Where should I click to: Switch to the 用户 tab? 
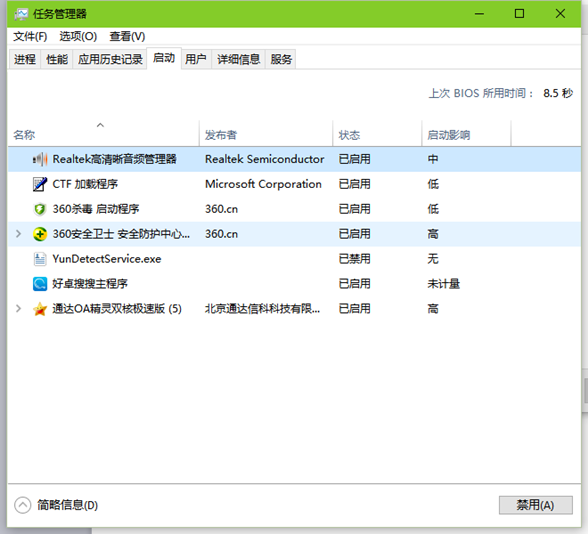tap(196, 59)
